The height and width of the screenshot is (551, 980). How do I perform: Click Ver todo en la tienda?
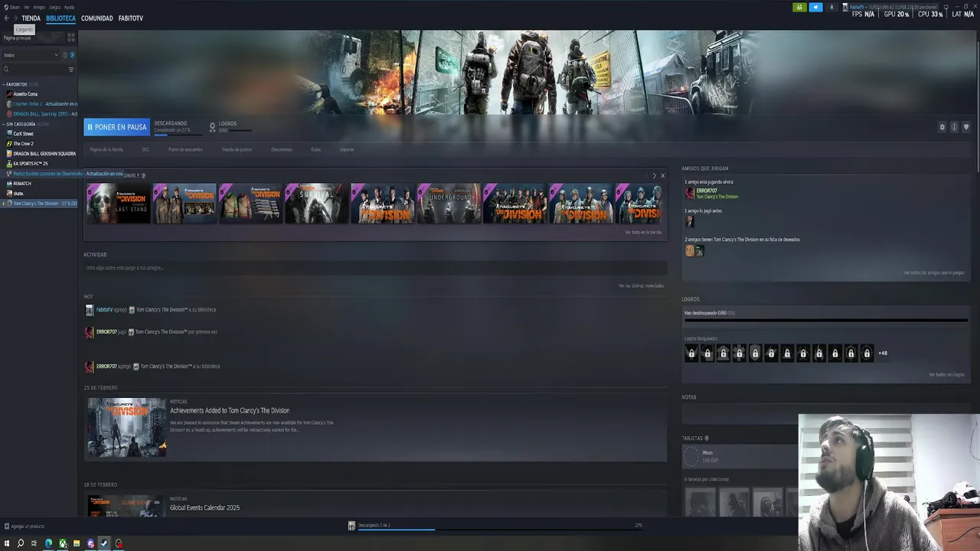[643, 232]
